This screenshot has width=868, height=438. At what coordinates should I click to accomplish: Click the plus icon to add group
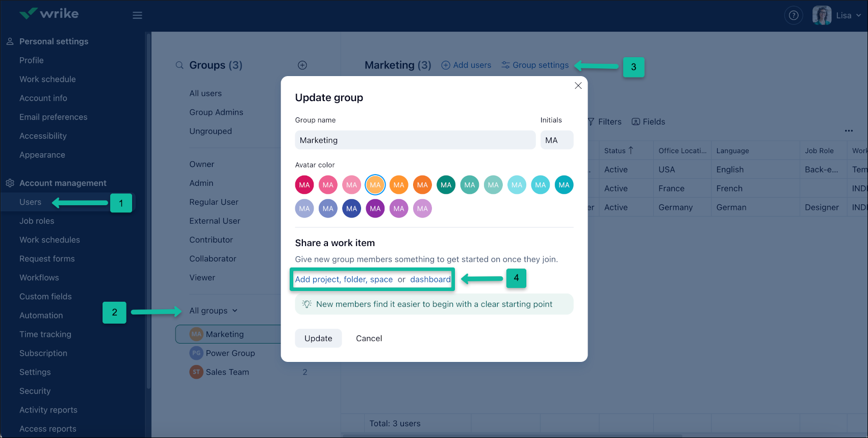[302, 65]
